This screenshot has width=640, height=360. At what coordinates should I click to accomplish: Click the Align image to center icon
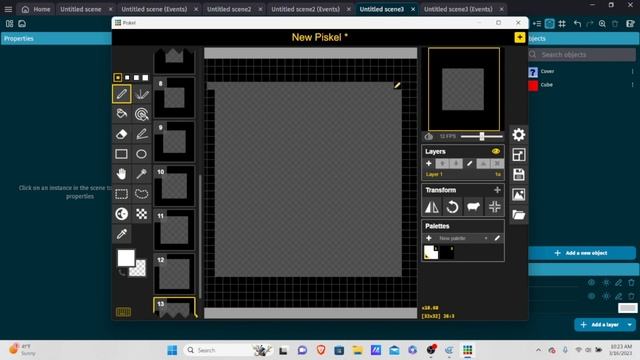pos(494,207)
